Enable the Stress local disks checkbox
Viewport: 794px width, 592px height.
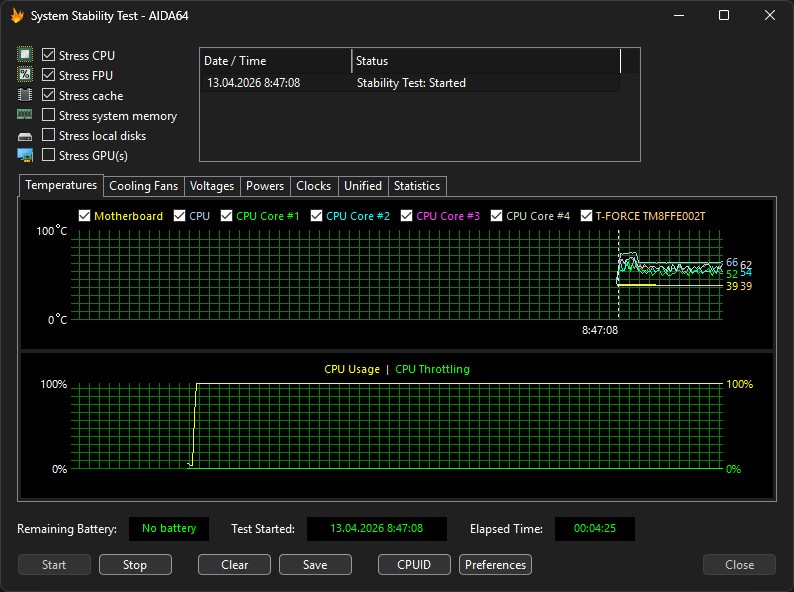click(x=48, y=135)
